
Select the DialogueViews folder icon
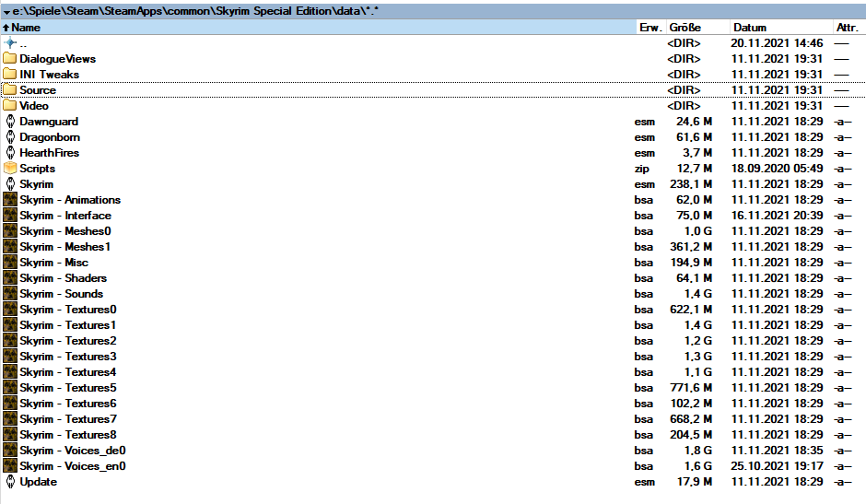[x=10, y=59]
